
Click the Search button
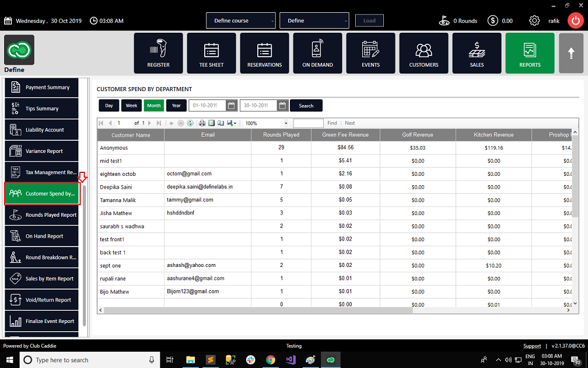point(306,106)
